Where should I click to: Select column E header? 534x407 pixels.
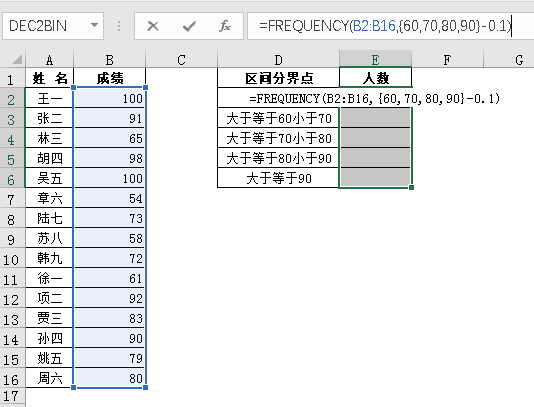tap(375, 60)
